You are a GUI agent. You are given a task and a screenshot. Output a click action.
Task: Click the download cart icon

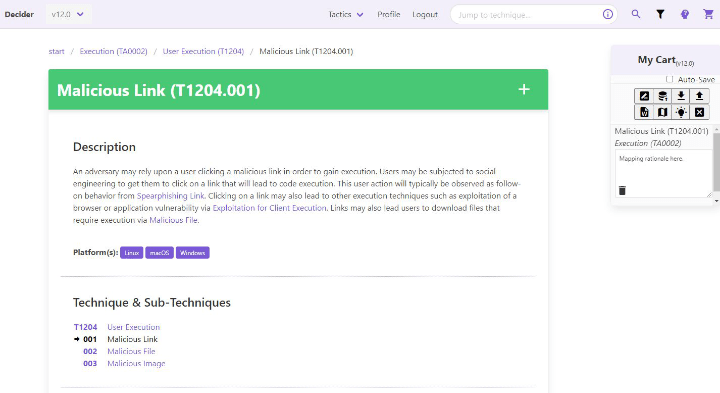coord(681,96)
